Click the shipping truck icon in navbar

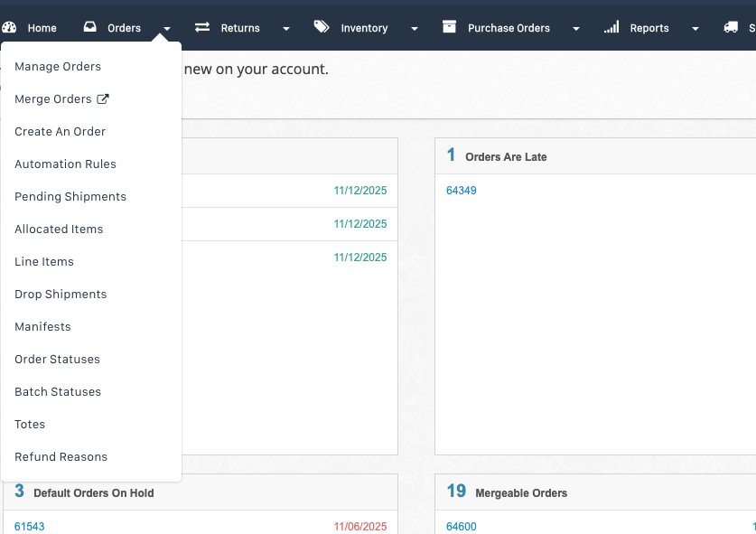coord(731,28)
